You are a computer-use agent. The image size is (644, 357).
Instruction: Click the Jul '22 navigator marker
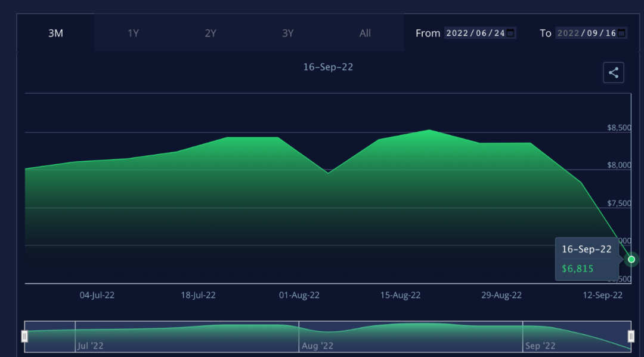click(x=91, y=346)
